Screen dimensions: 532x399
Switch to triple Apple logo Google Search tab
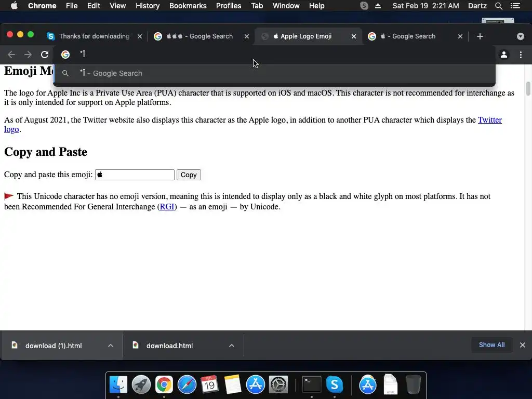pos(199,36)
